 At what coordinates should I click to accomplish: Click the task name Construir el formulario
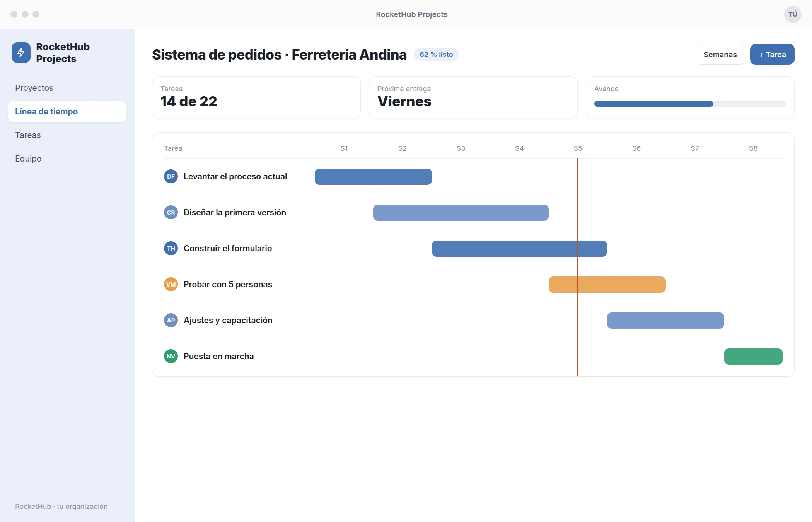pos(228,249)
